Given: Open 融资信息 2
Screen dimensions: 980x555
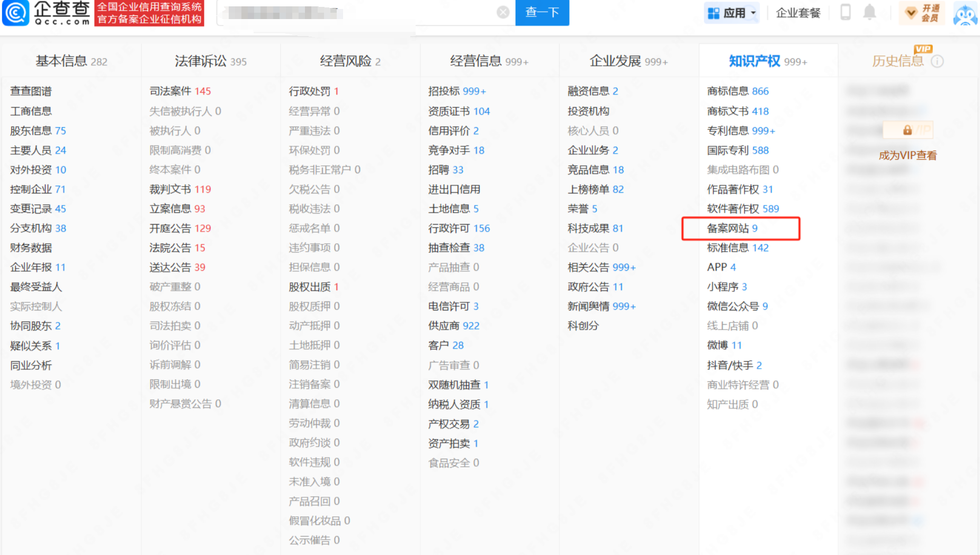Looking at the screenshot, I should click(x=593, y=91).
